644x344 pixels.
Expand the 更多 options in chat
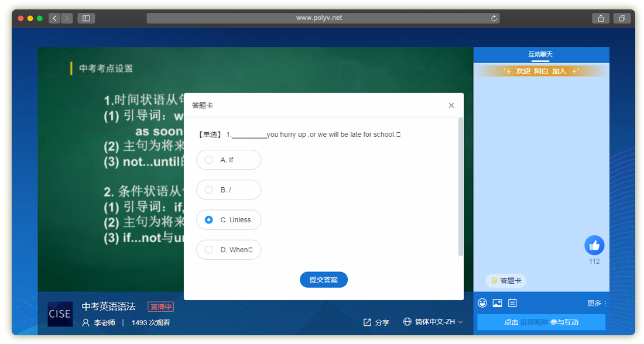597,303
